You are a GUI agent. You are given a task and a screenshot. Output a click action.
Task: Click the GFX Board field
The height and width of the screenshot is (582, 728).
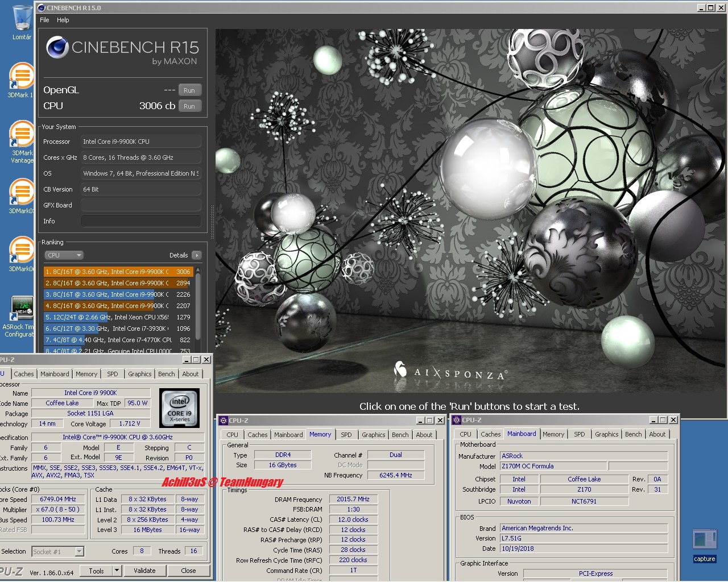pyautogui.click(x=141, y=205)
